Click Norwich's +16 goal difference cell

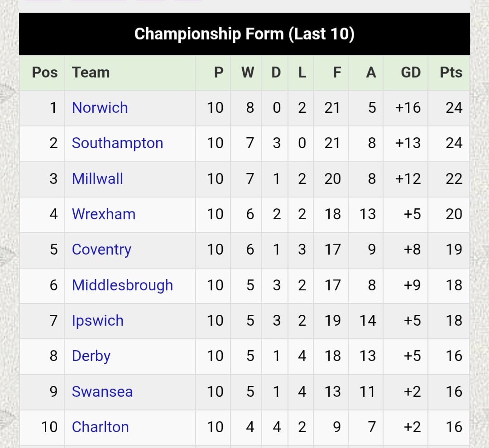point(408,108)
